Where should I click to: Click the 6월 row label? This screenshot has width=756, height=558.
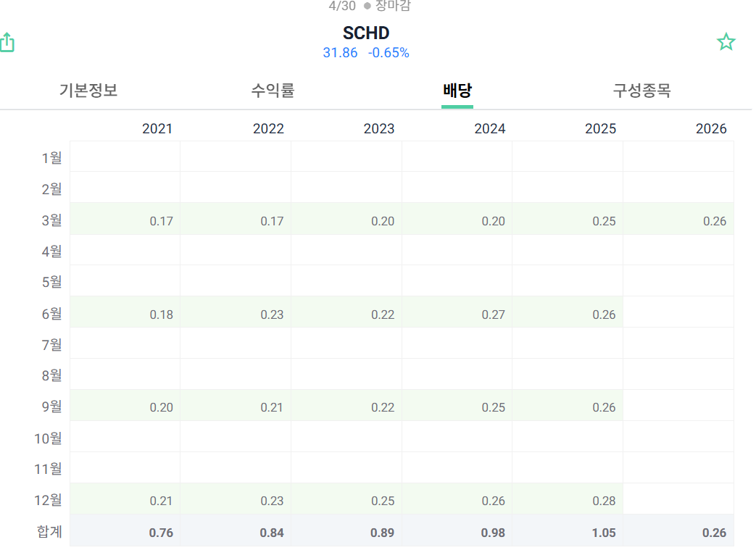tap(51, 314)
